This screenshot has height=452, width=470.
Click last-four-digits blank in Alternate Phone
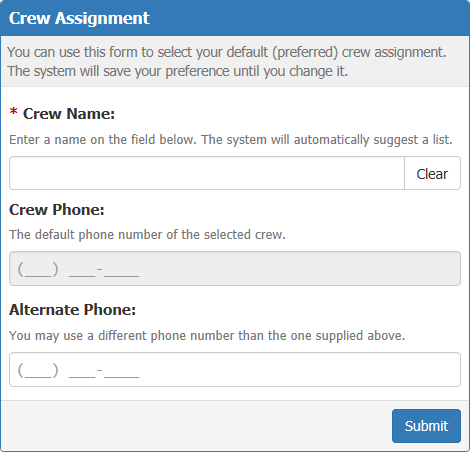(121, 373)
